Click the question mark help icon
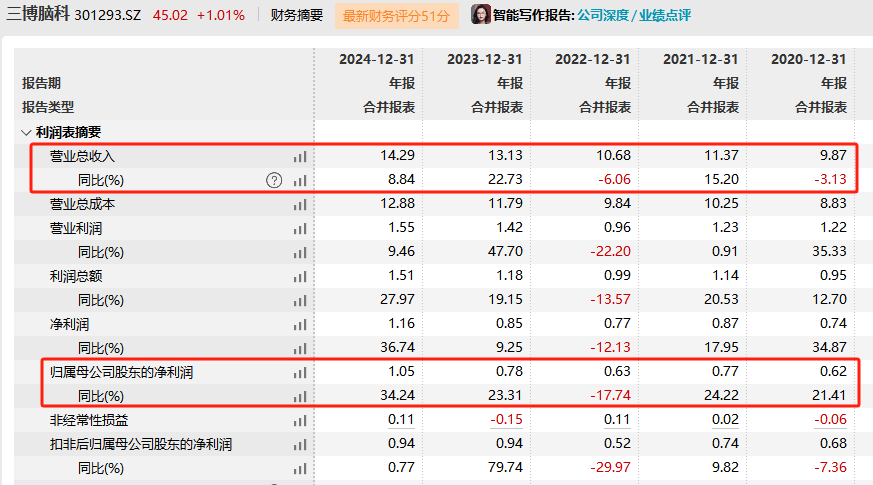873x485 pixels. click(274, 181)
